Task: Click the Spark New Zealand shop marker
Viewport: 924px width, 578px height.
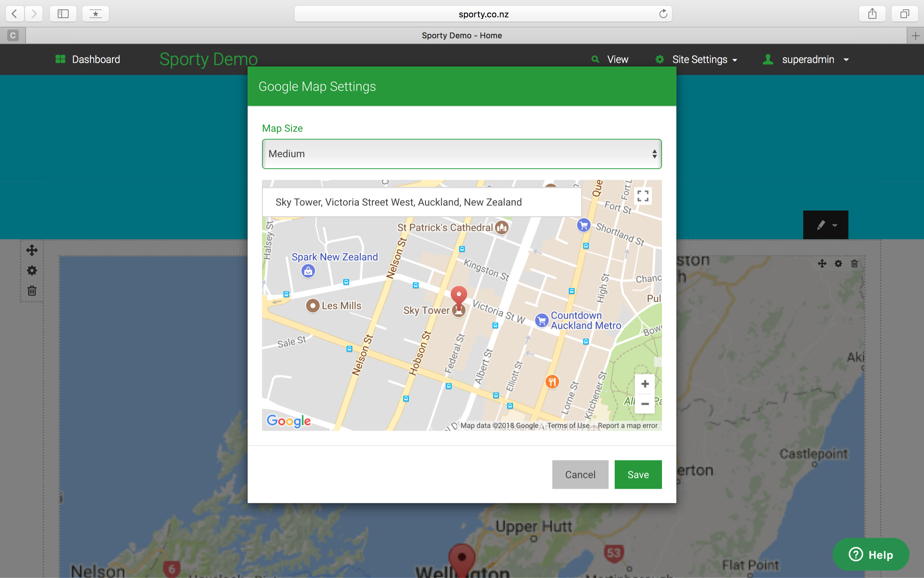Action: (308, 271)
